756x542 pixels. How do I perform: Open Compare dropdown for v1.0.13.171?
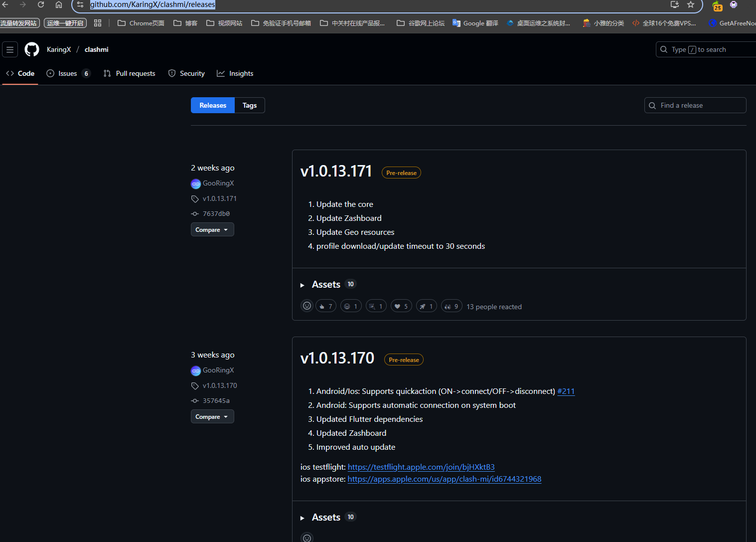pyautogui.click(x=212, y=230)
